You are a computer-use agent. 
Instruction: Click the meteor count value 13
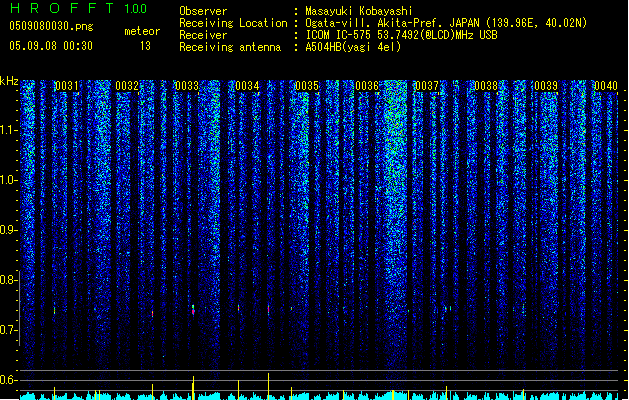(145, 46)
